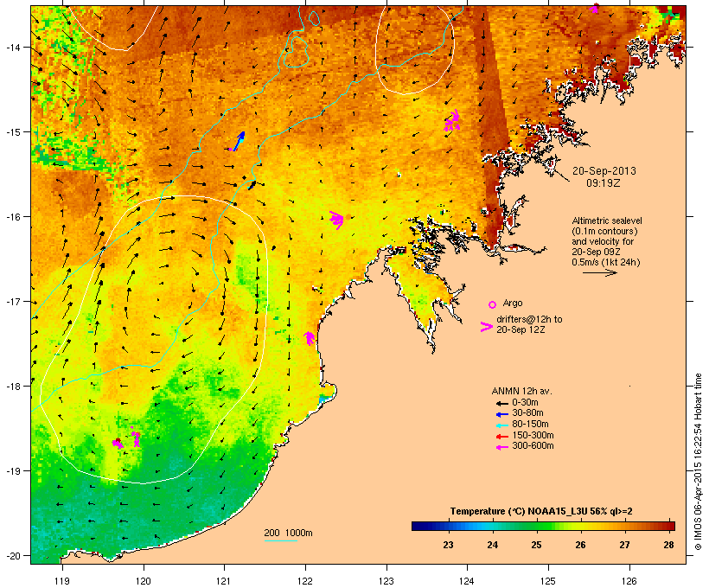Click the black 0-30m legend arrow
Viewport: 709px width, 588px height.
[501, 403]
